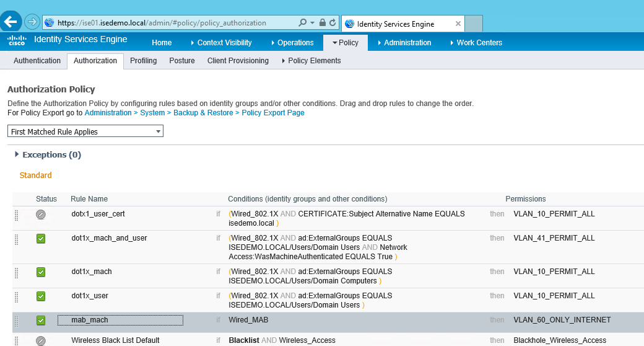Image resolution: width=644 pixels, height=346 pixels.
Task: Click VLAN_41_PERMIT_ALL permission
Action: point(554,238)
